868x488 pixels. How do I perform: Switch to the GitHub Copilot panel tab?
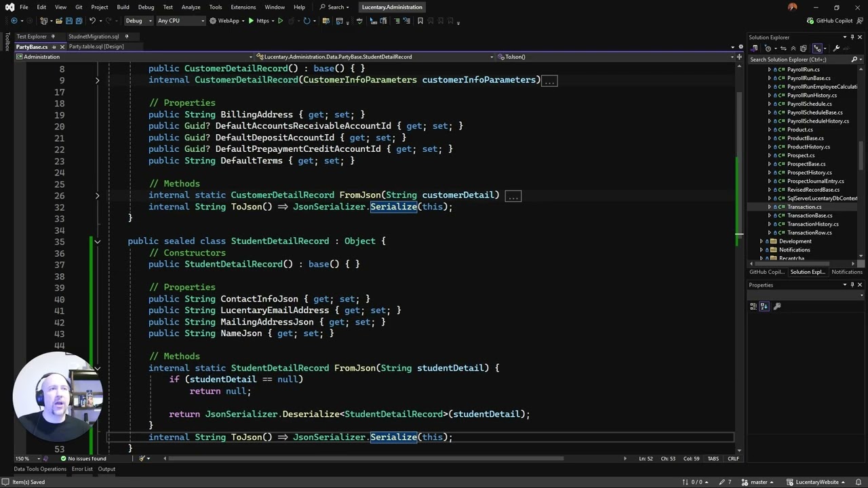(x=766, y=272)
